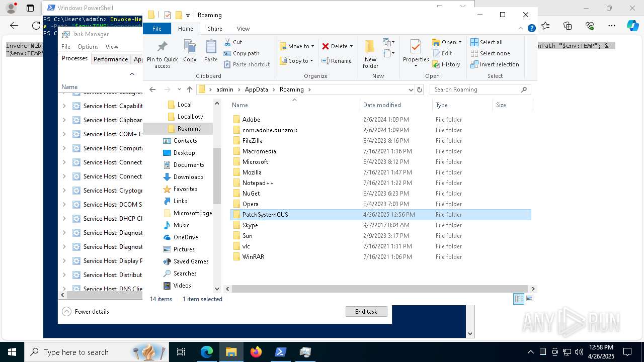
Task: Click Fewer details in Task Manager
Action: coord(86,312)
